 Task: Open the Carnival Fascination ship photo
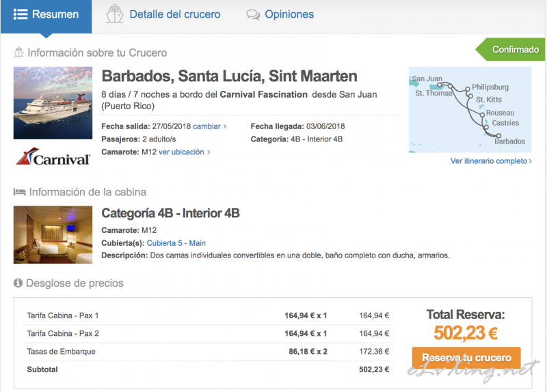53,103
